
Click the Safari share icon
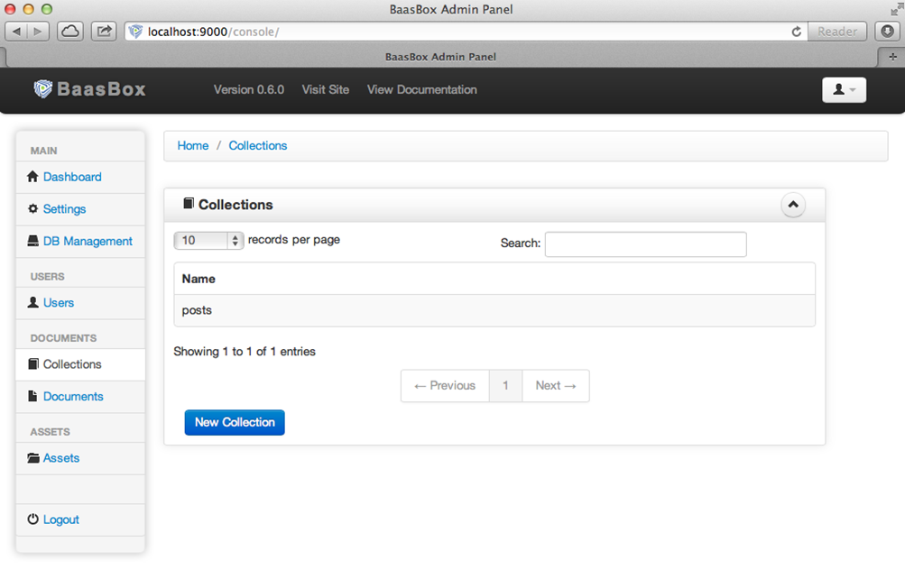point(104,32)
